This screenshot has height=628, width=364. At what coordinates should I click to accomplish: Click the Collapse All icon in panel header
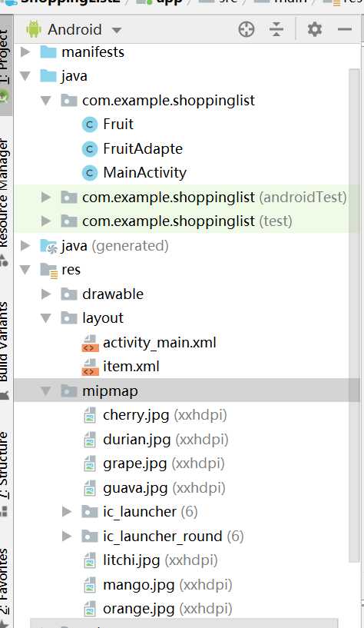(x=276, y=29)
